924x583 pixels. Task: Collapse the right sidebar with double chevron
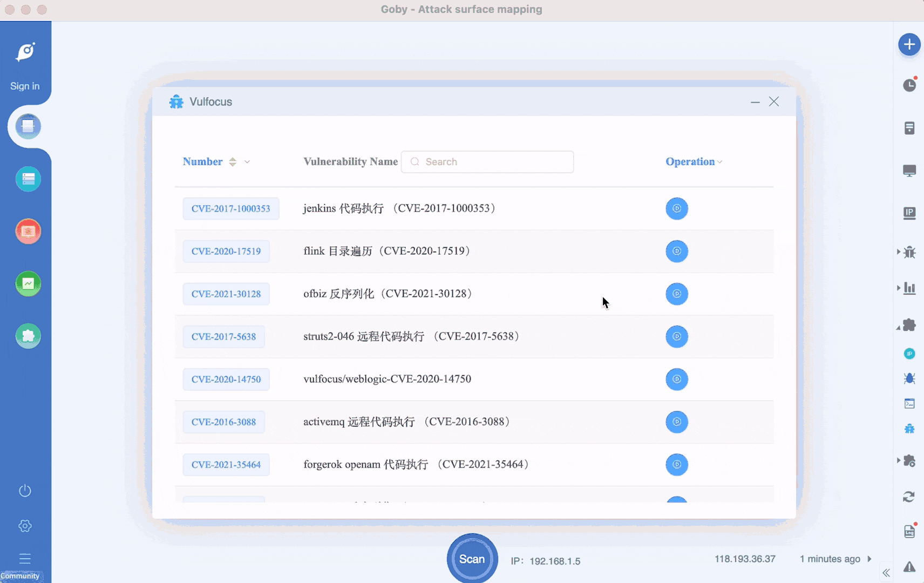(x=886, y=573)
